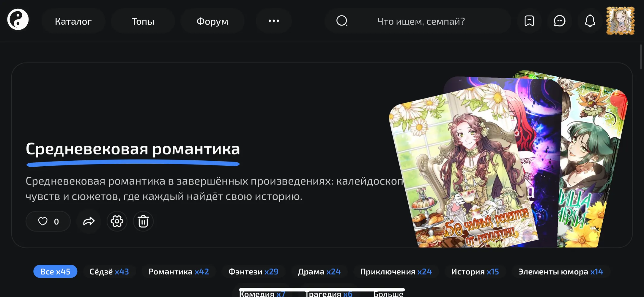Filter by Комедия x7
Screen dimensions: 644x297
click(x=262, y=293)
